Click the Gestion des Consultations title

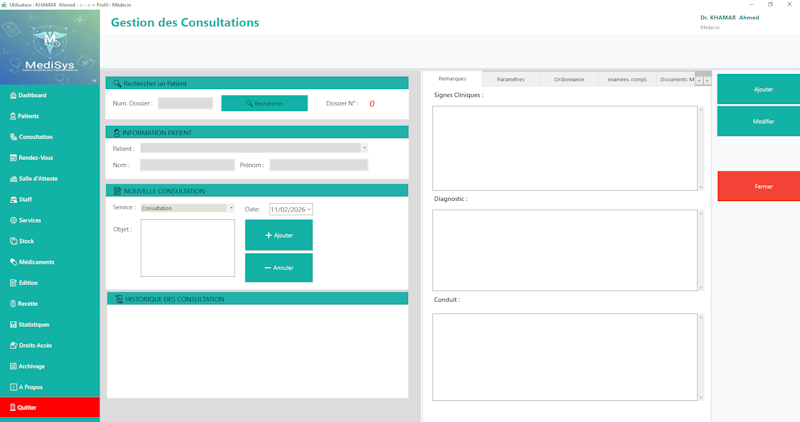pyautogui.click(x=185, y=22)
